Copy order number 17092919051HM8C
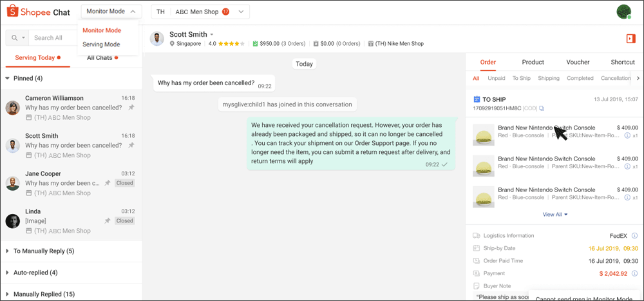This screenshot has height=301, width=644. point(542,108)
